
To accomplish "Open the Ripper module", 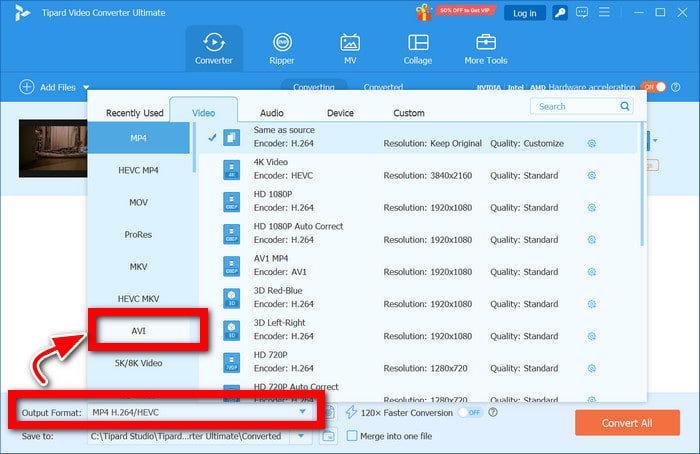I will click(x=282, y=49).
